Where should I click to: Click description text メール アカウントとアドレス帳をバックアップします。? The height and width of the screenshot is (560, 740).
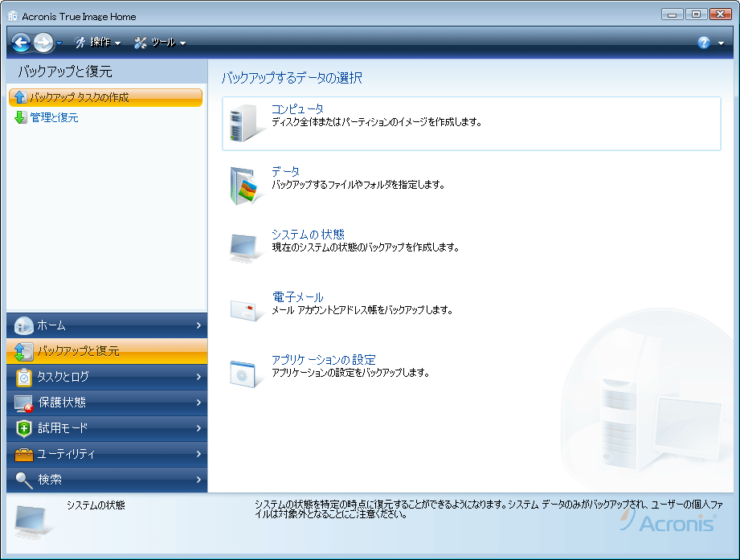[x=362, y=310]
